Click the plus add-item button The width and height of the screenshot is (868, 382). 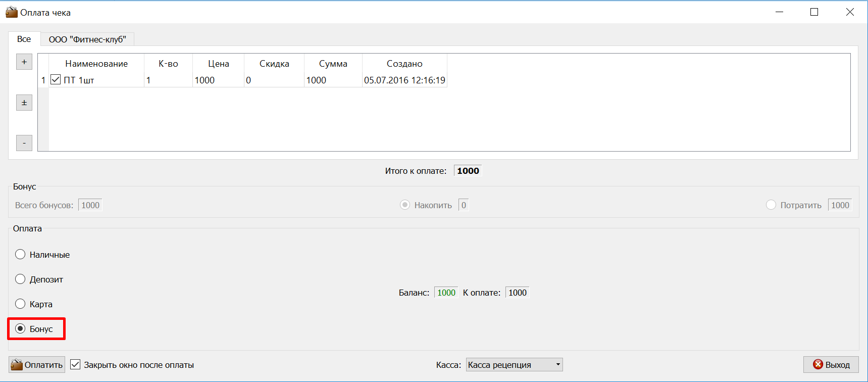[x=24, y=62]
